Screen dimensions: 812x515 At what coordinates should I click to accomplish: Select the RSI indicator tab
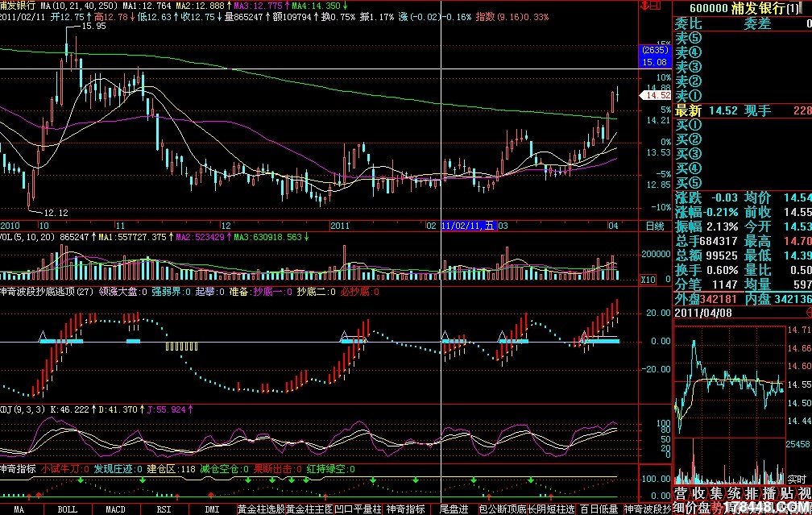pos(164,510)
